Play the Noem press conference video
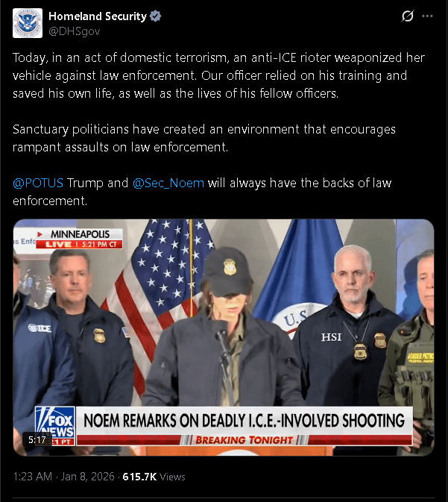 coord(224,337)
